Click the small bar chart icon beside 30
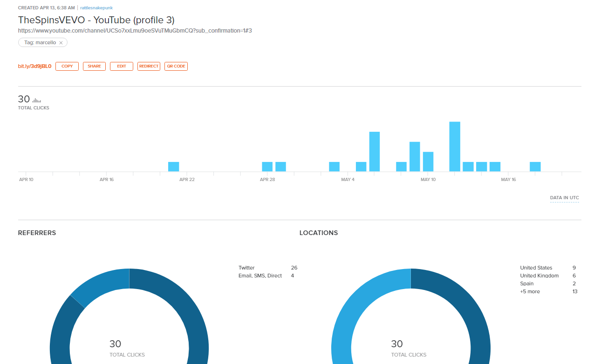The width and height of the screenshot is (594, 364). [x=37, y=100]
